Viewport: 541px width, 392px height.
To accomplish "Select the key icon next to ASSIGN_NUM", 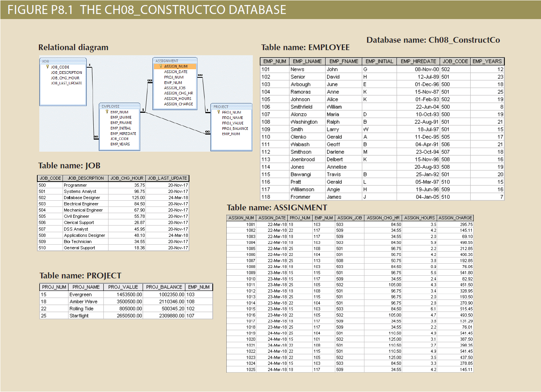I will click(161, 66).
